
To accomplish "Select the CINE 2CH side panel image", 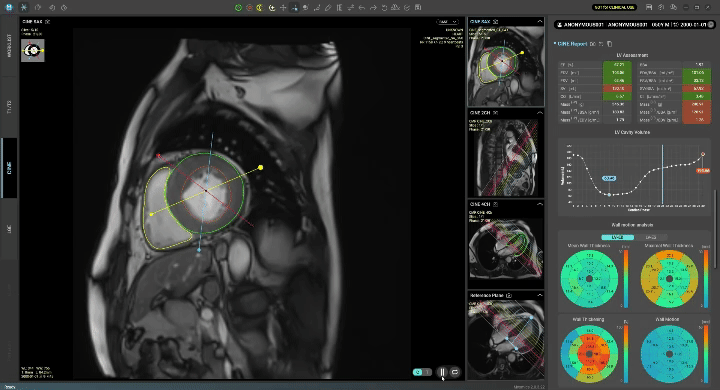I will (x=506, y=157).
